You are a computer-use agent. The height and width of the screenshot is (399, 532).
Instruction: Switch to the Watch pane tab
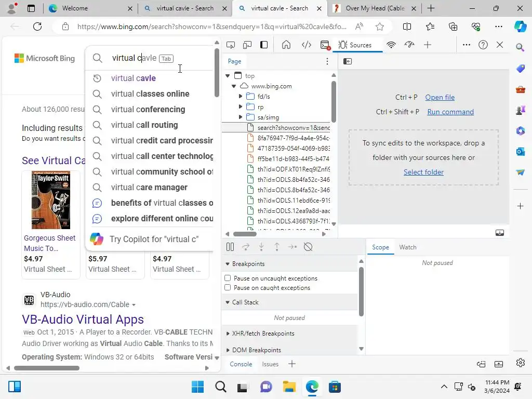[407, 247]
